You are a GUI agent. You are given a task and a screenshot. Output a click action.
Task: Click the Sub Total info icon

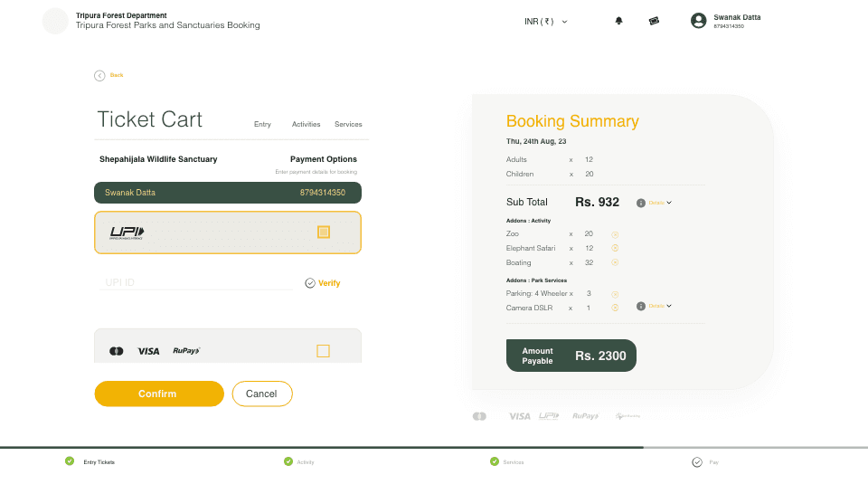click(x=640, y=204)
